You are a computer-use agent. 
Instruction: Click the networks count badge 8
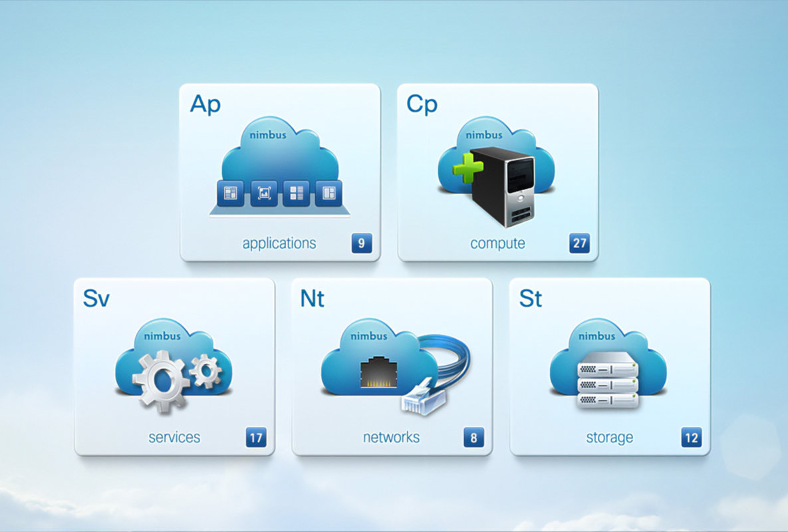coord(473,438)
